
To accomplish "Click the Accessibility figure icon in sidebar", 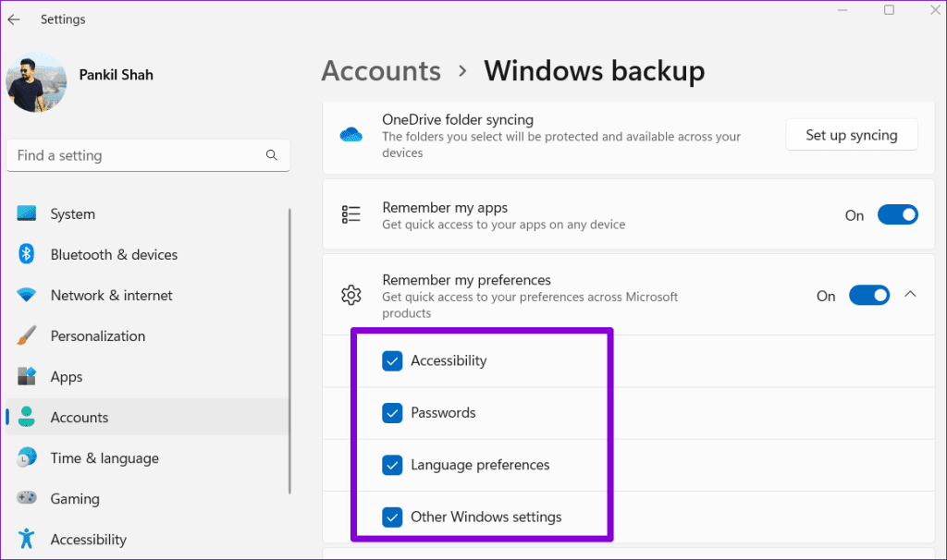I will coord(27,538).
